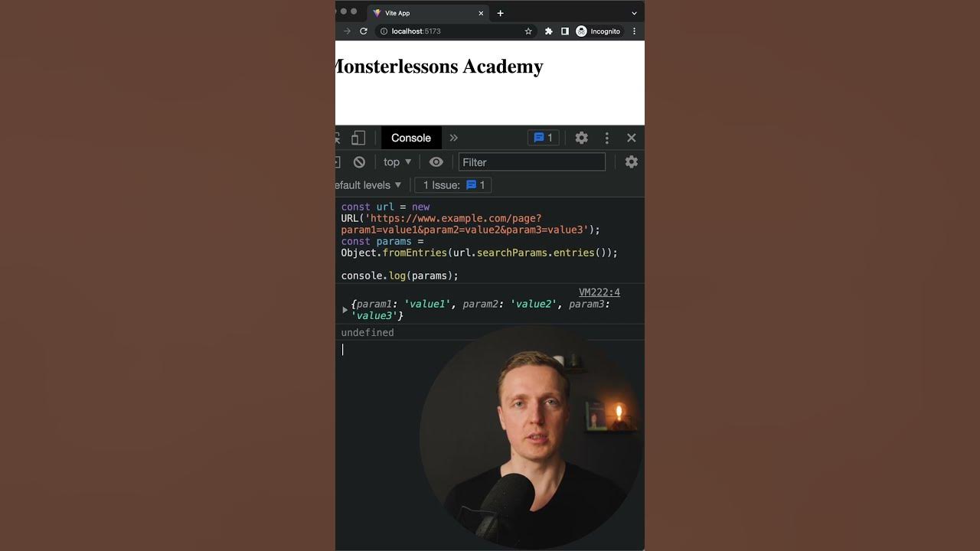Click the 1 Issue button
980x551 pixels.
click(x=453, y=185)
